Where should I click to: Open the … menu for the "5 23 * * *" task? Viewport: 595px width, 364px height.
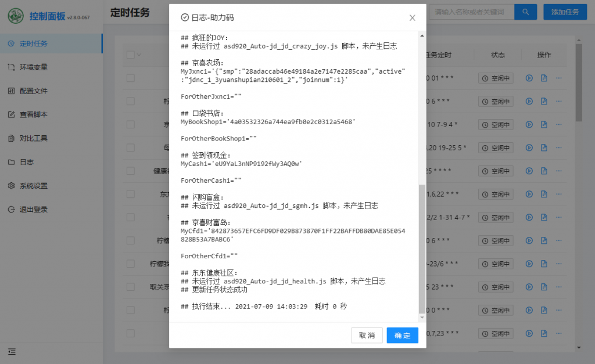pos(559,287)
